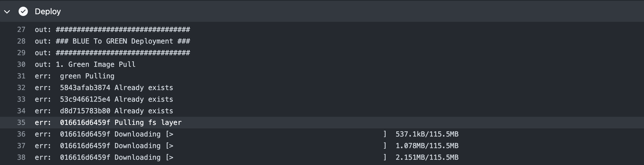Image resolution: width=644 pixels, height=165 pixels.
Task: Click the Green Image Pull log line
Action: 85,64
